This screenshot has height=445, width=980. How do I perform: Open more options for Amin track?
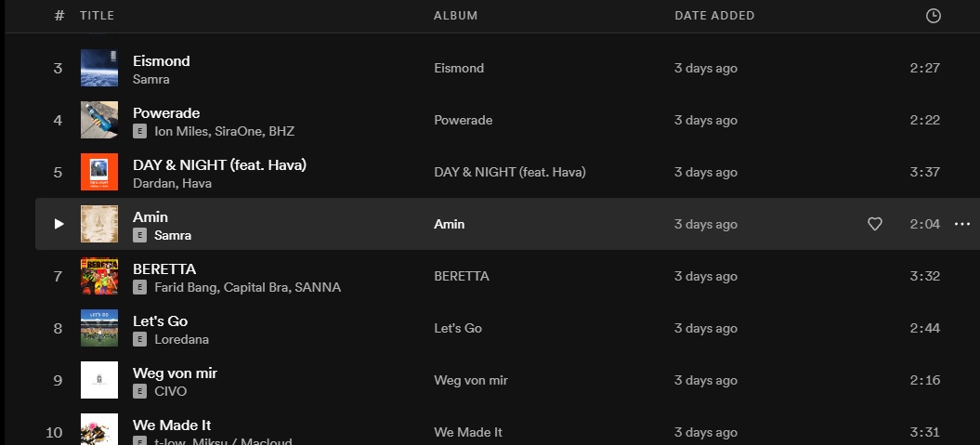(x=961, y=224)
